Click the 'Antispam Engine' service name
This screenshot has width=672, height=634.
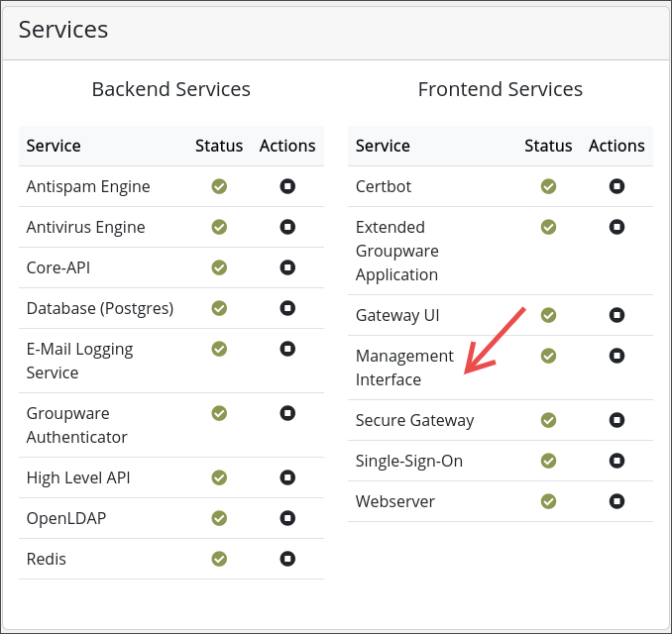click(88, 187)
